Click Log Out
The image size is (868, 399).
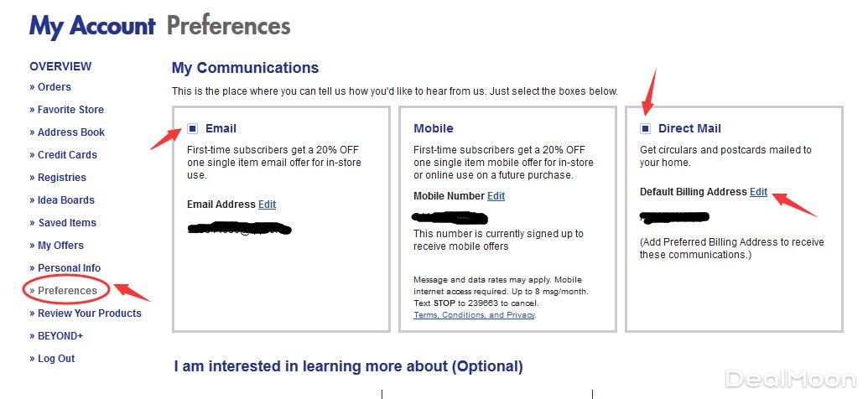tap(56, 359)
